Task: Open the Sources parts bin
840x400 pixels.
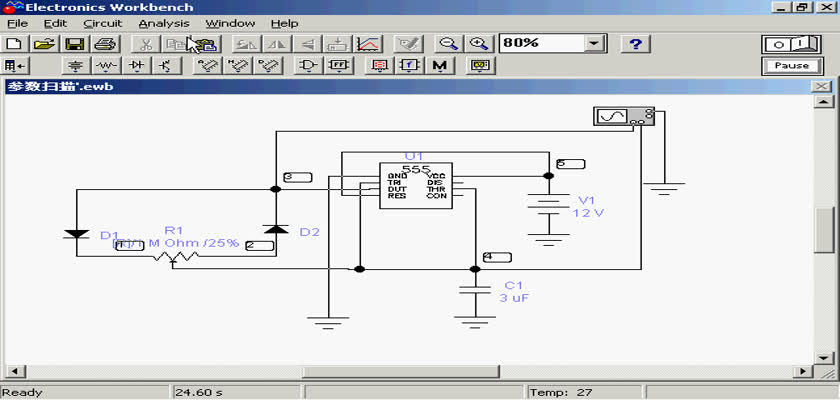Action: click(x=77, y=66)
